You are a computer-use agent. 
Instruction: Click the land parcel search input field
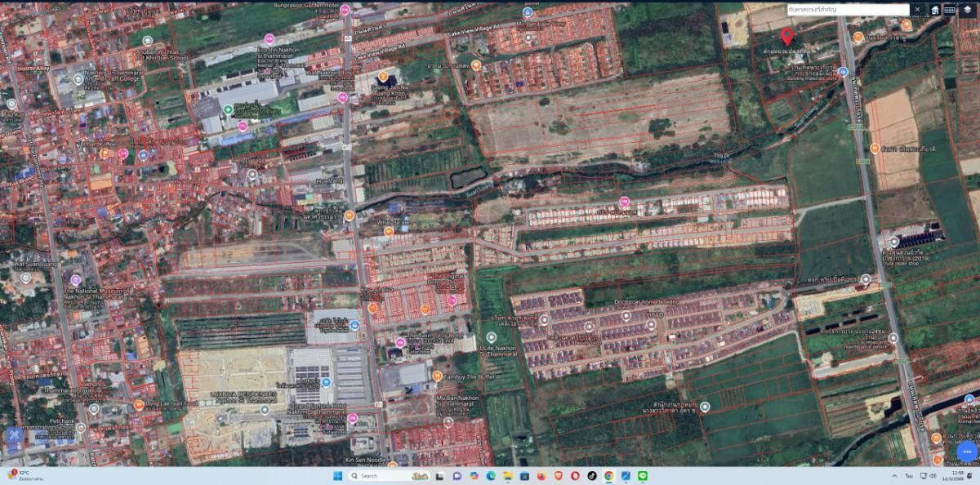[x=846, y=10]
